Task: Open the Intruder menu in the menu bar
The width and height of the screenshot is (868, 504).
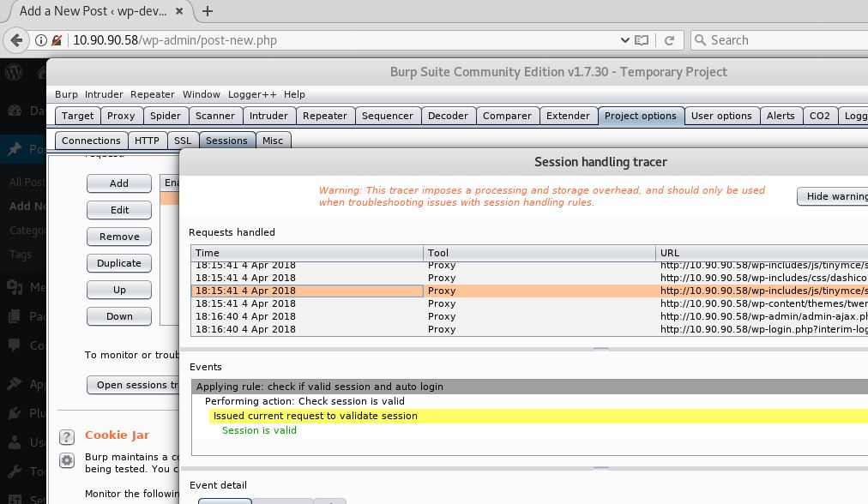Action: pyautogui.click(x=104, y=94)
